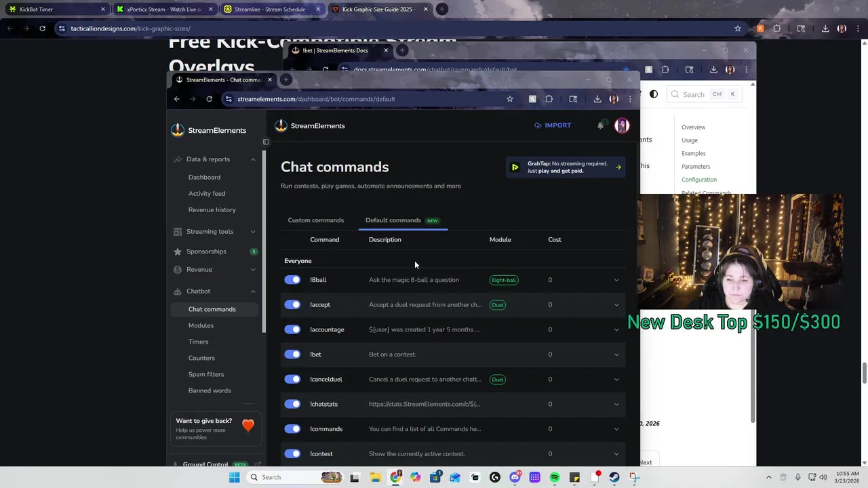
Task: Go back in the StreamElements window
Action: coord(177,99)
